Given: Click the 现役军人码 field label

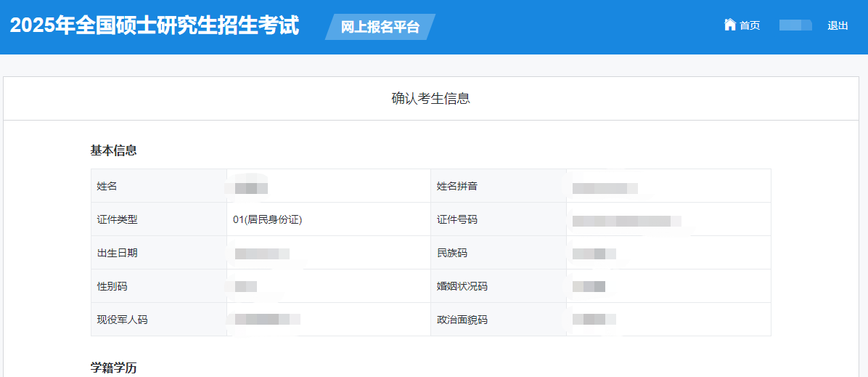Looking at the screenshot, I should click(x=122, y=320).
